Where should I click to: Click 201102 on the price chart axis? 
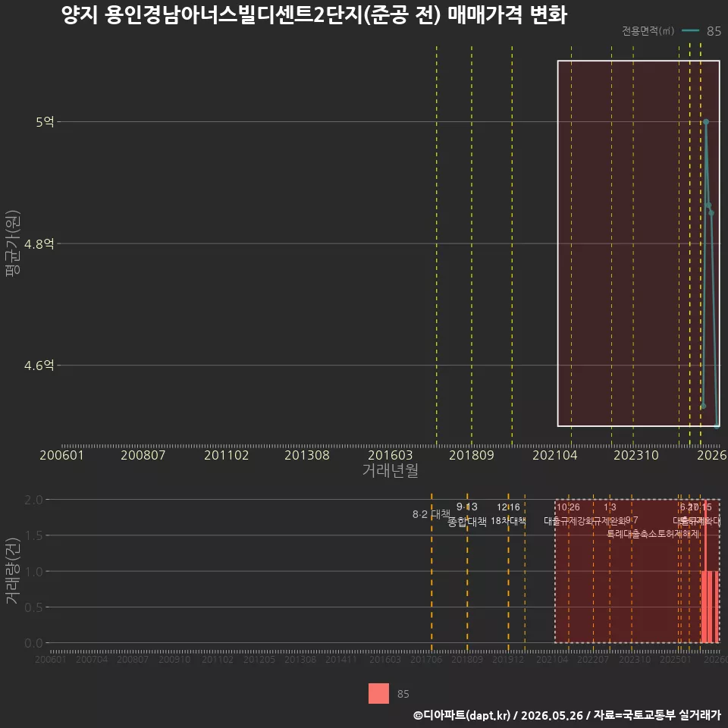226,455
